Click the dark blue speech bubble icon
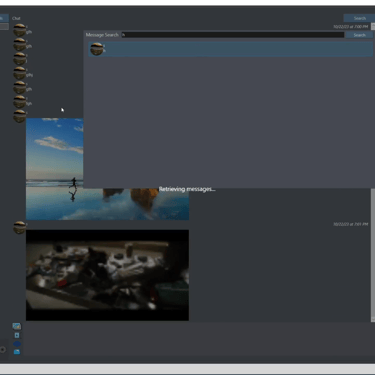Screen dimensions: 375x375 [17, 344]
